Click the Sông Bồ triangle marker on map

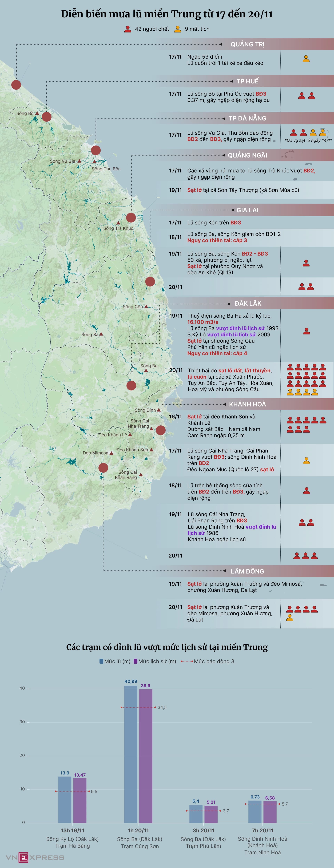point(37,113)
